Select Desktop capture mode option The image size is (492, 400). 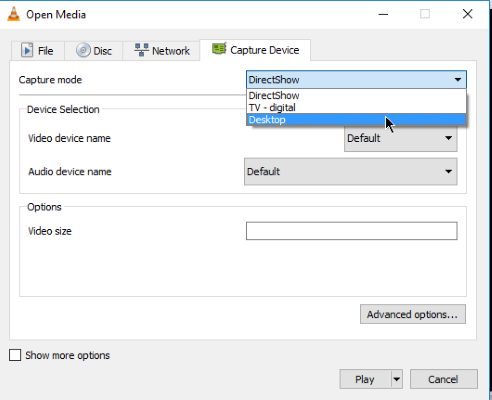(x=356, y=120)
